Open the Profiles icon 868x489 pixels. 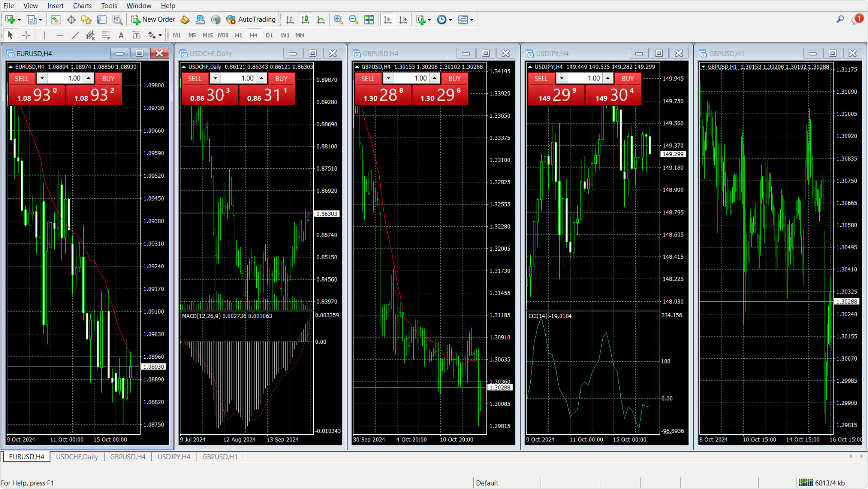coord(31,19)
